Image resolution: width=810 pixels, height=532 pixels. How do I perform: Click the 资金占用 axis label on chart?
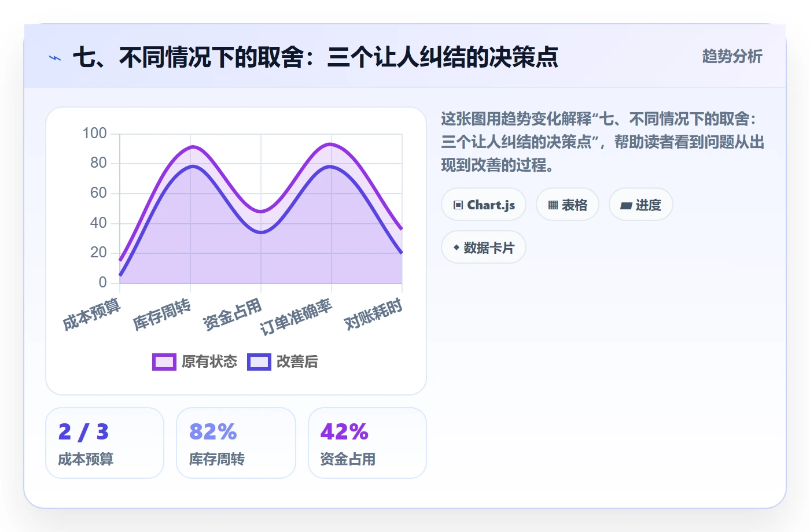233,315
